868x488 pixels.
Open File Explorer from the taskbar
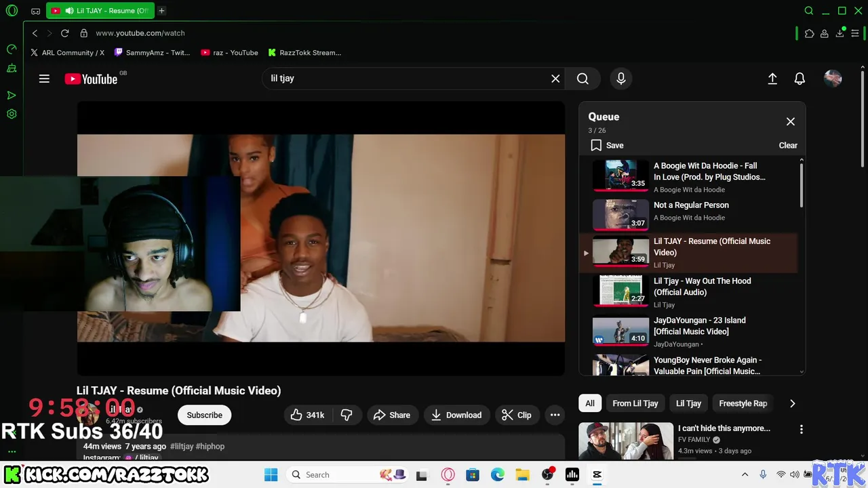point(522,474)
